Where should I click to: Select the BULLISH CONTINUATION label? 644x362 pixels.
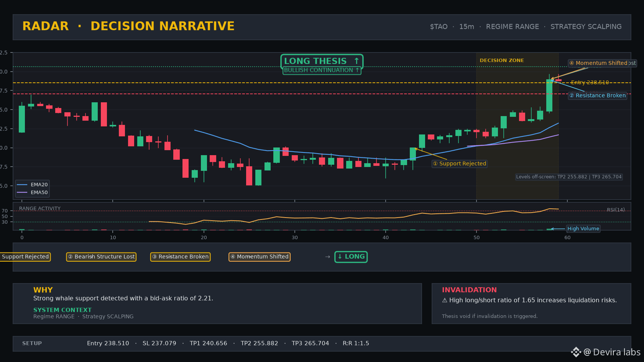click(322, 70)
